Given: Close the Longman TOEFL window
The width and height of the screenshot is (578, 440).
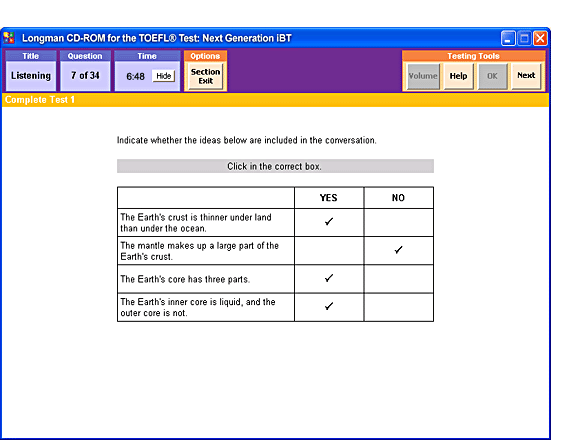Looking at the screenshot, I should coord(540,38).
